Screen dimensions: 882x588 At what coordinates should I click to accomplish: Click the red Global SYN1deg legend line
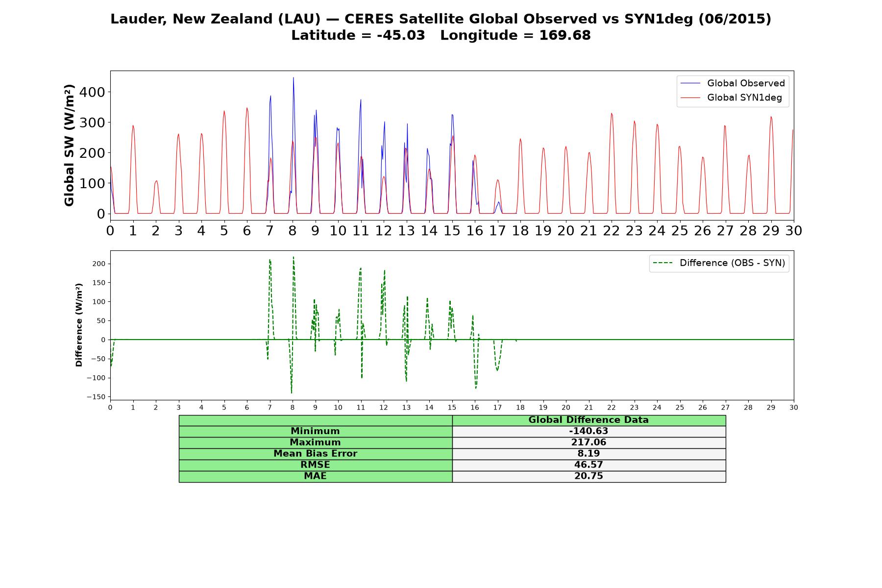tap(690, 98)
